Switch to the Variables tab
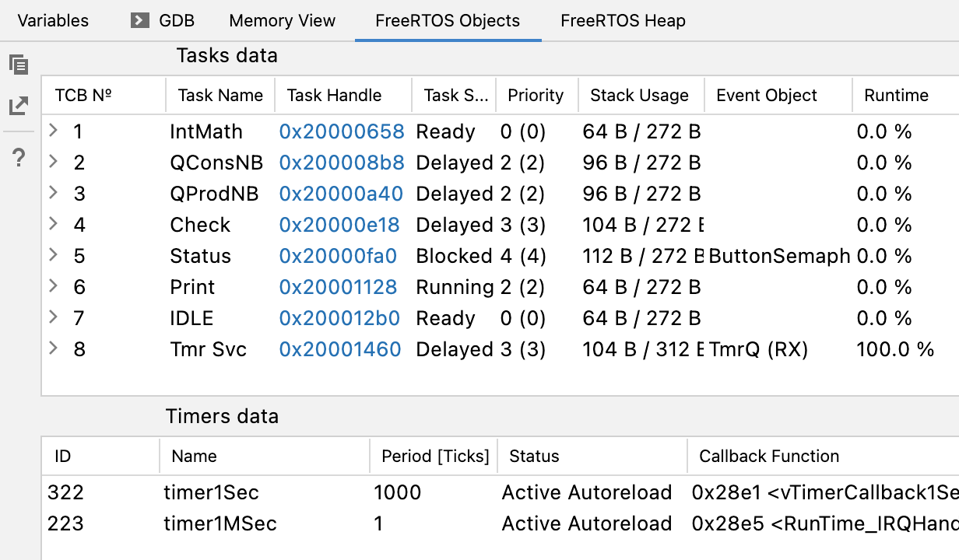Image resolution: width=959 pixels, height=560 pixels. point(53,21)
